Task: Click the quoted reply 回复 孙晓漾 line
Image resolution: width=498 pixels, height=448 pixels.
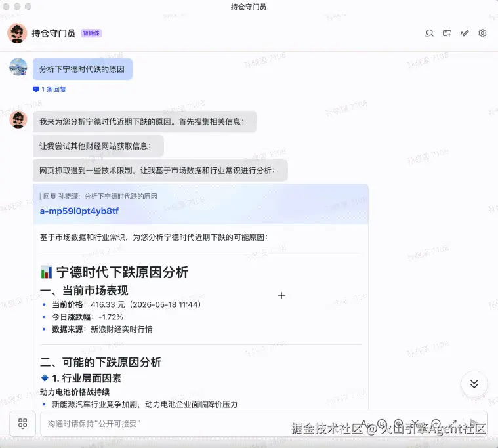Action: pyautogui.click(x=100, y=197)
